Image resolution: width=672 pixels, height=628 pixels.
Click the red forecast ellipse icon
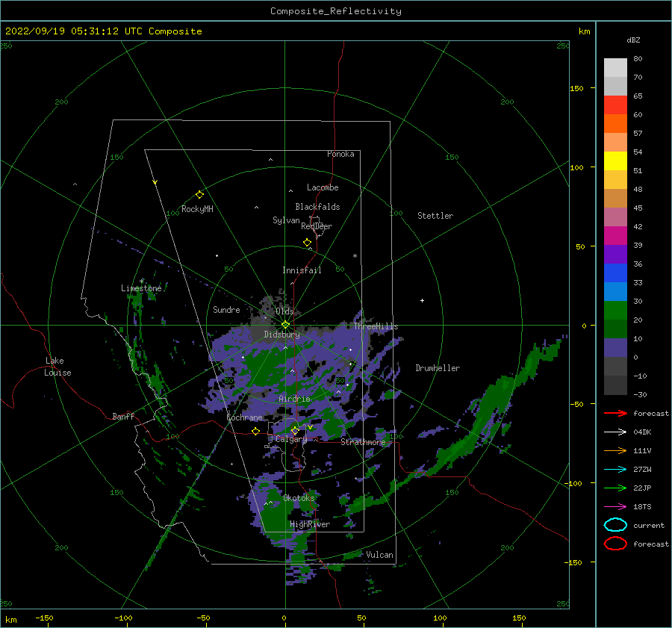(615, 544)
